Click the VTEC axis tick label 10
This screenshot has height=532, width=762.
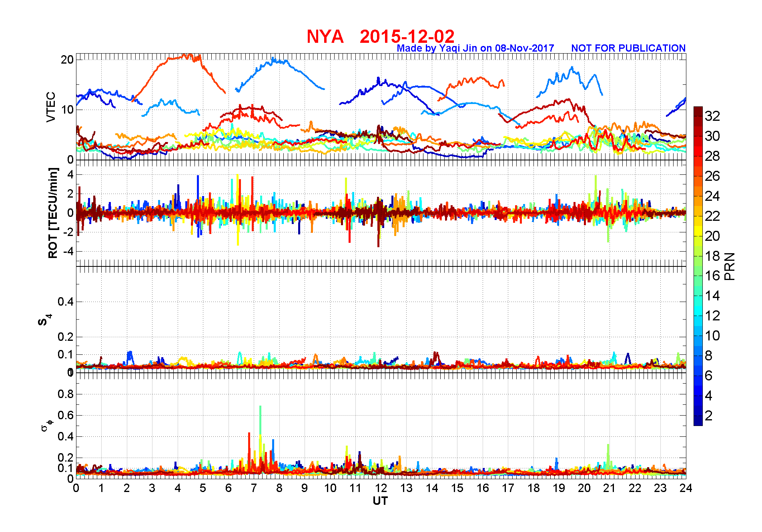[x=67, y=110]
